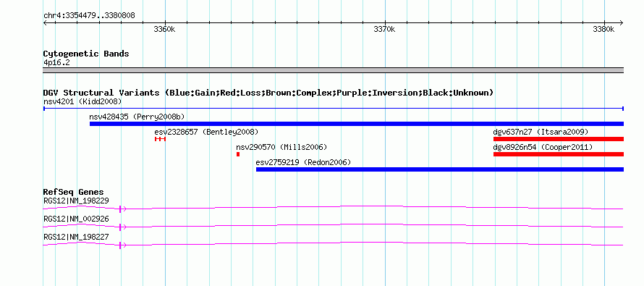Click the nsv4201 (Kidd2008) variant label

click(82, 101)
